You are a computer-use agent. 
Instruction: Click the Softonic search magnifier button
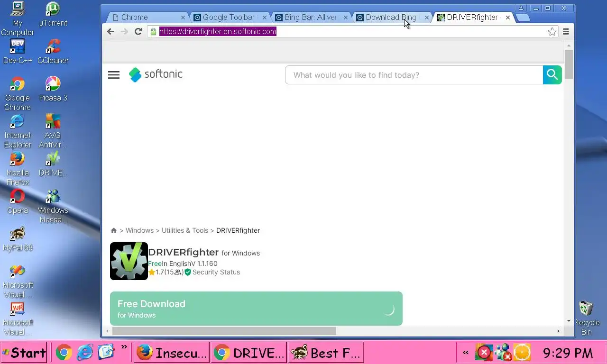tap(552, 75)
